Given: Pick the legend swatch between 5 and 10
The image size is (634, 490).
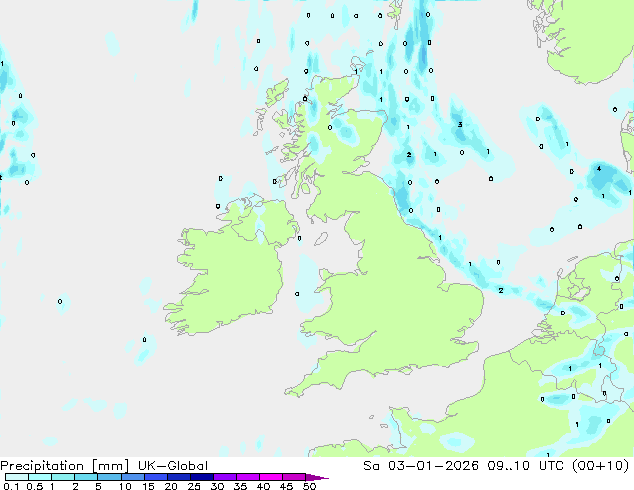Looking at the screenshot, I should pyautogui.click(x=109, y=477).
